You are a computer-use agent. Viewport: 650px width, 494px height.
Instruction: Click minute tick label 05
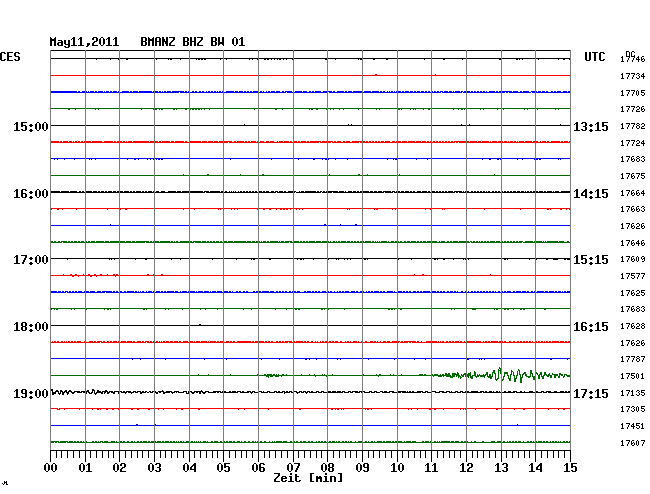(x=223, y=468)
